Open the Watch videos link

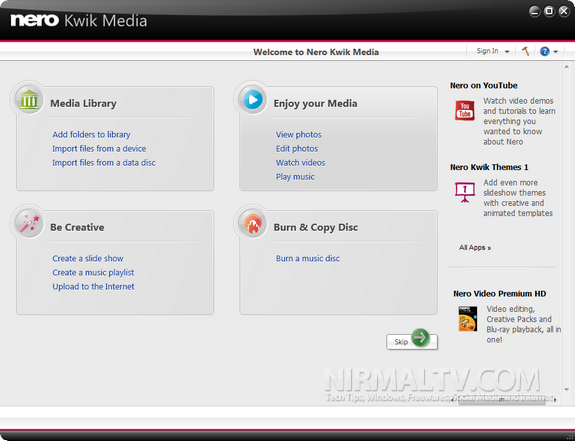pos(300,162)
